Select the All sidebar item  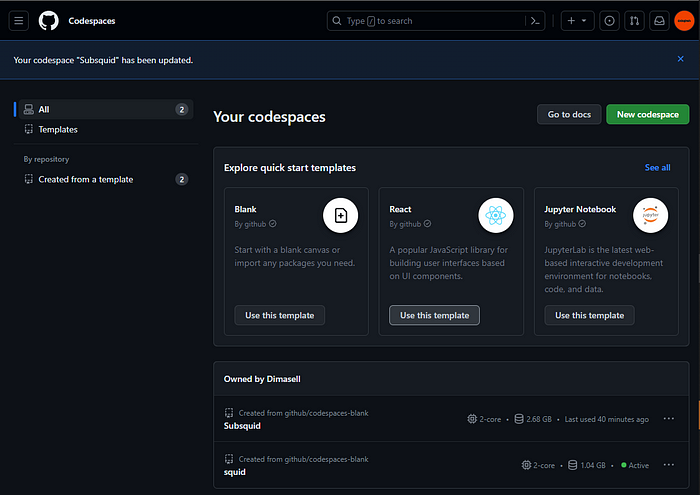106,109
